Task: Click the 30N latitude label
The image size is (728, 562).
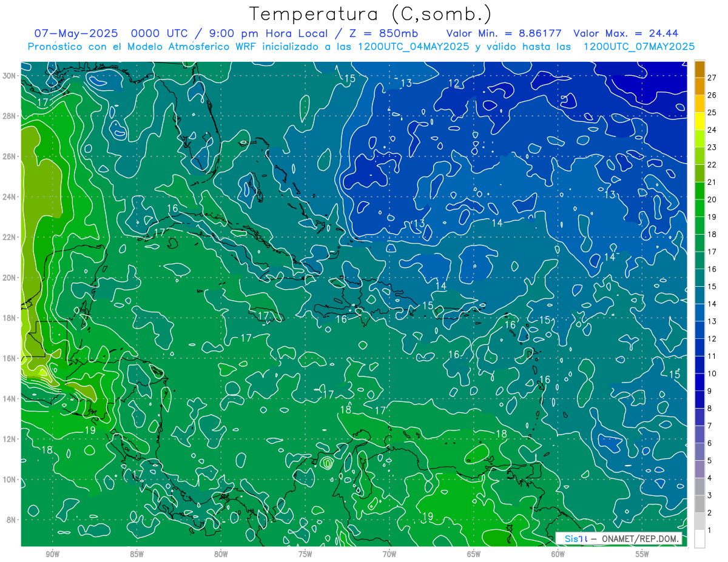Action: coord(10,76)
